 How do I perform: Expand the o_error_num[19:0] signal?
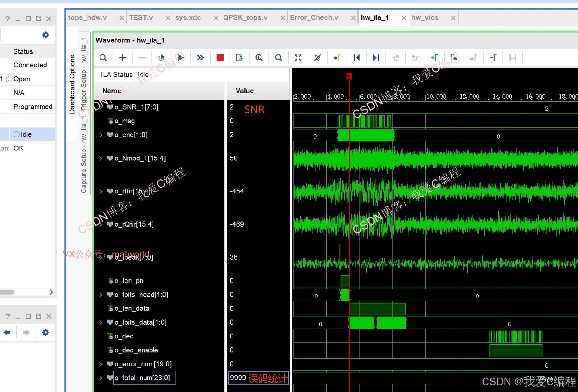click(101, 364)
